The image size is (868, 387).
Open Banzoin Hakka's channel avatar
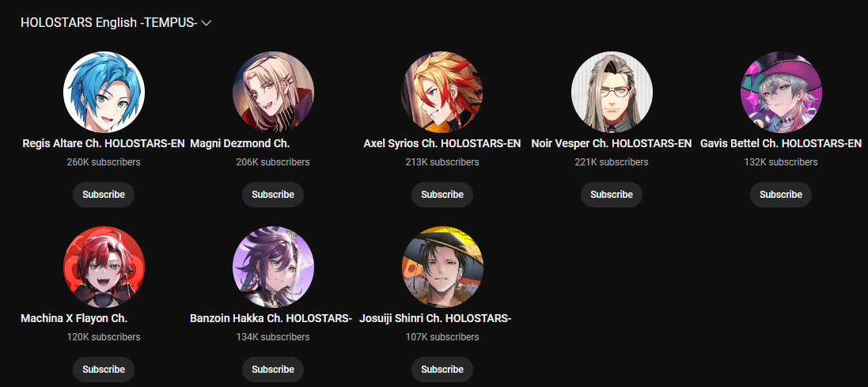point(273,267)
